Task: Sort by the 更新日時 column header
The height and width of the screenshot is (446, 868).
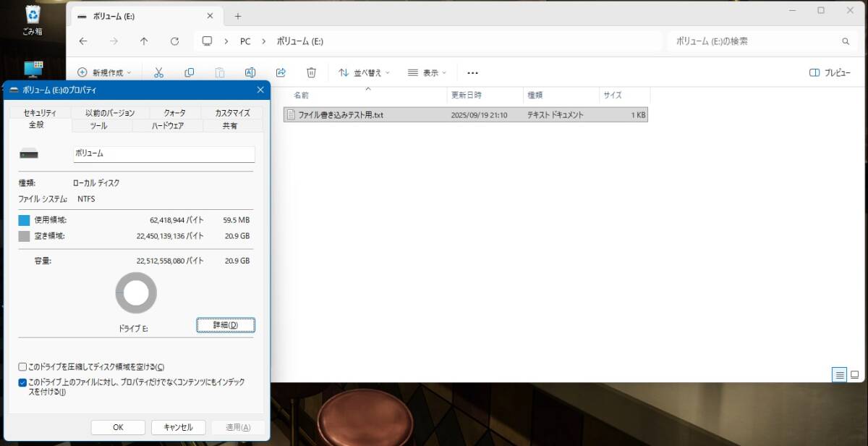Action: click(485, 95)
